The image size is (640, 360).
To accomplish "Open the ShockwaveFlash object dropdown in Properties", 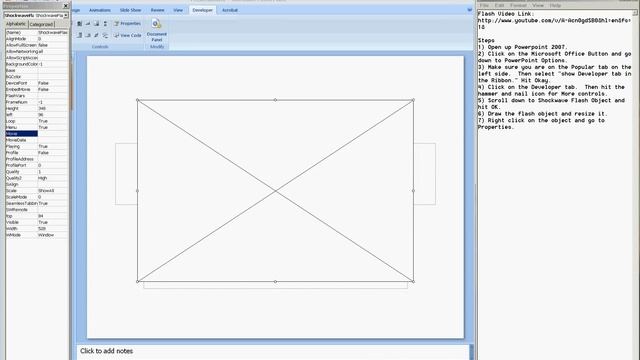I will click(x=66, y=16).
